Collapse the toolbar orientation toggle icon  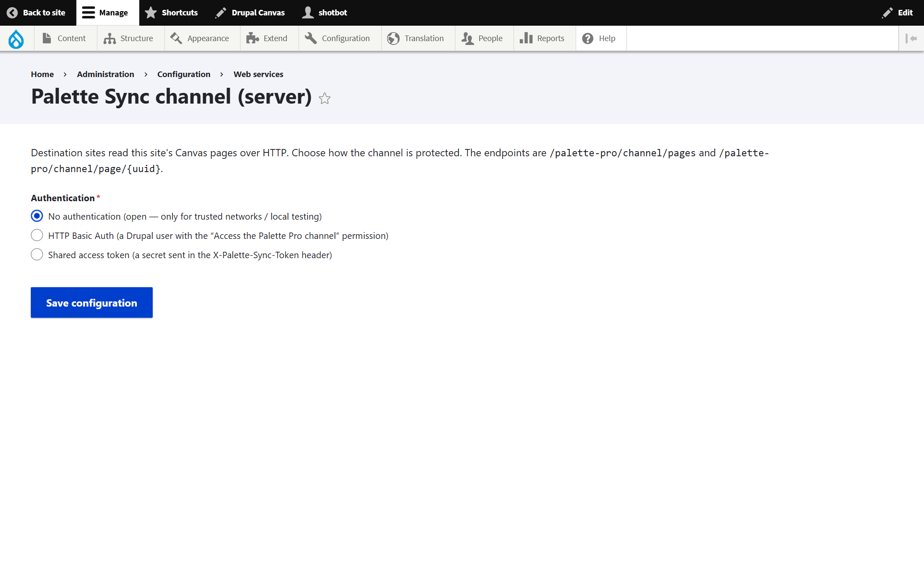(911, 39)
